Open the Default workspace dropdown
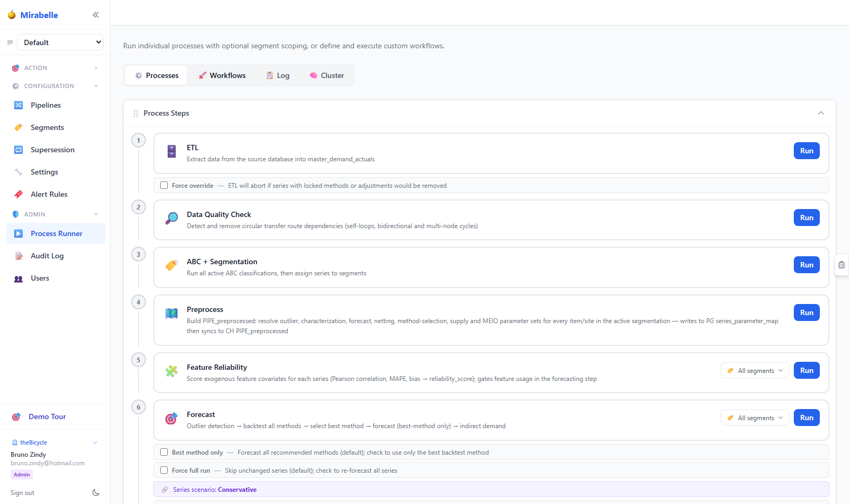Screen dimensions: 849x504 (x=60, y=42)
